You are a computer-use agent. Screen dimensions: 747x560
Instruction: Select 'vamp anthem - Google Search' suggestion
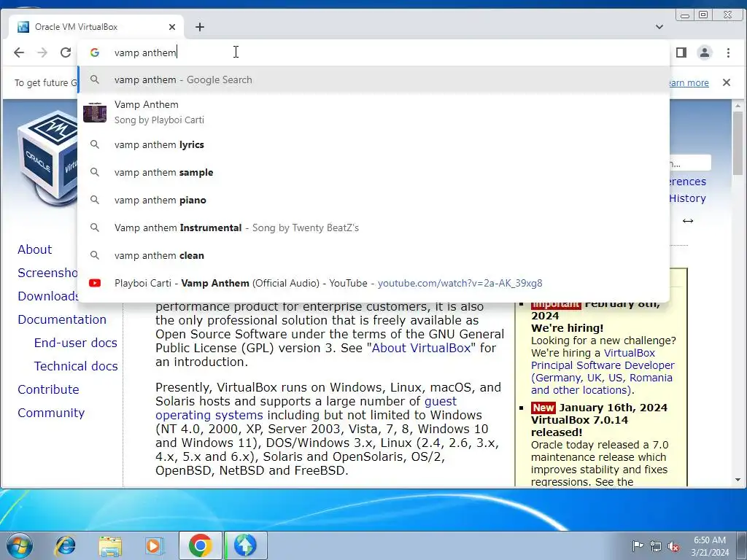click(x=373, y=79)
